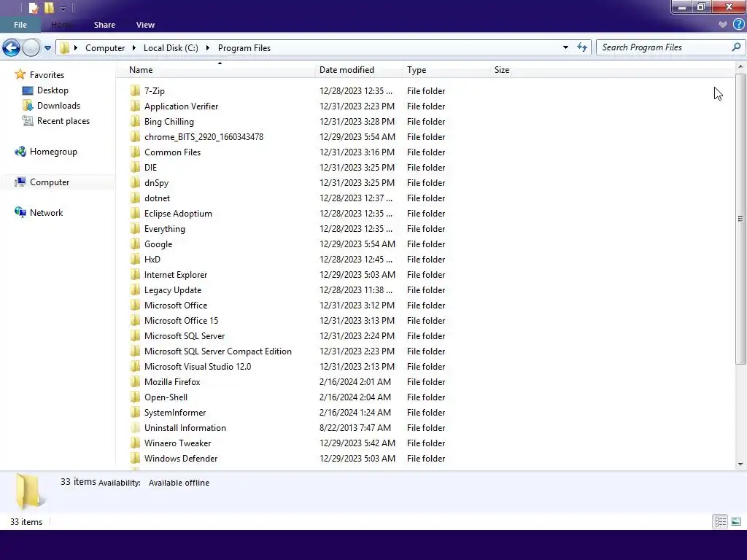Click the search magnifier icon
Viewport: 747px width, 560px height.
click(x=736, y=47)
